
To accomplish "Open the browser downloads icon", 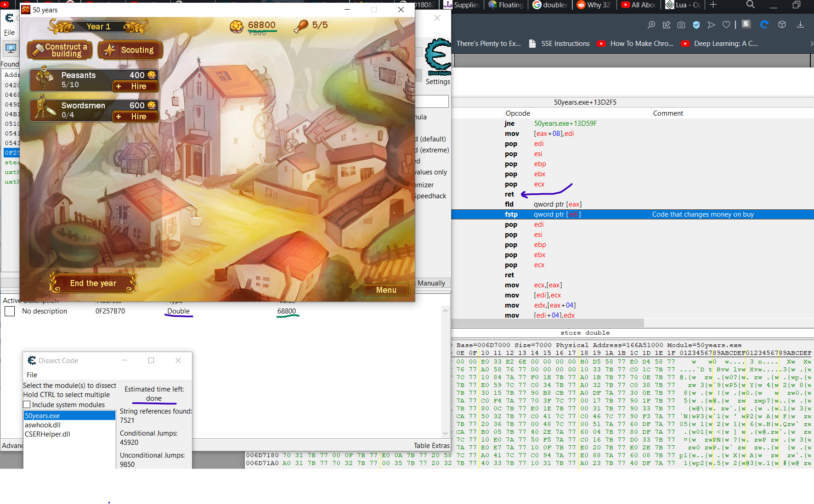I will coord(800,25).
